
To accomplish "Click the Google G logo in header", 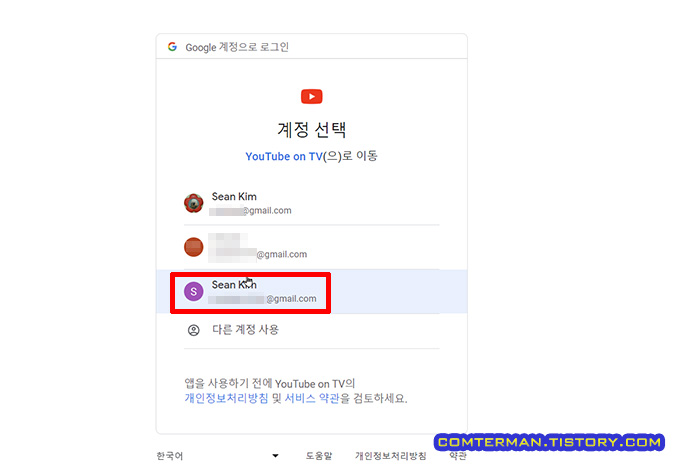I will 172,46.
